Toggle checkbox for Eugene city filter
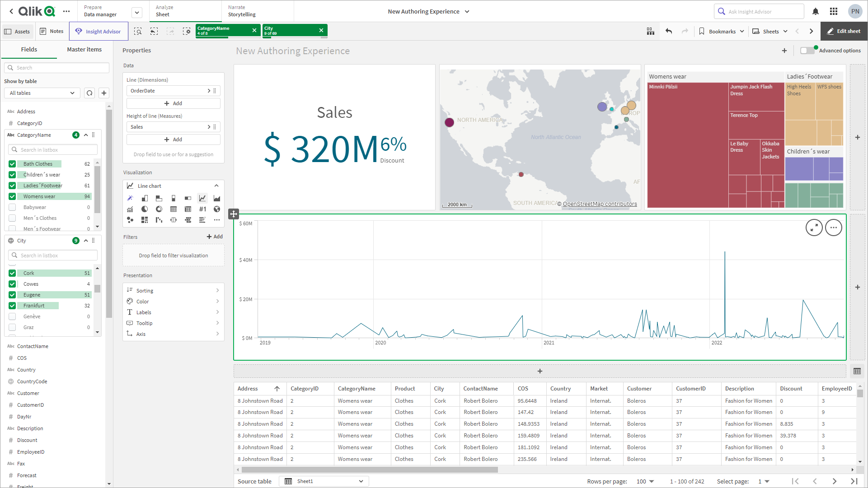868x488 pixels. pyautogui.click(x=13, y=294)
